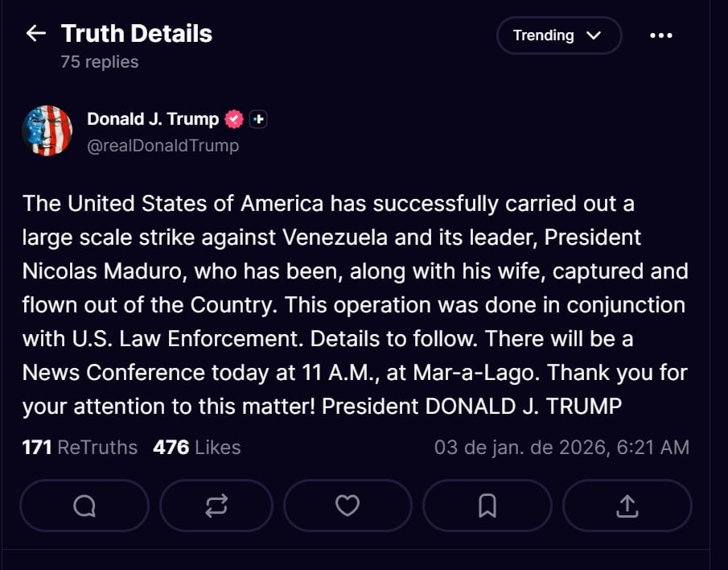Viewport: 728px width, 570px height.
Task: ReTruth the post with the arrows icon
Action: click(216, 506)
